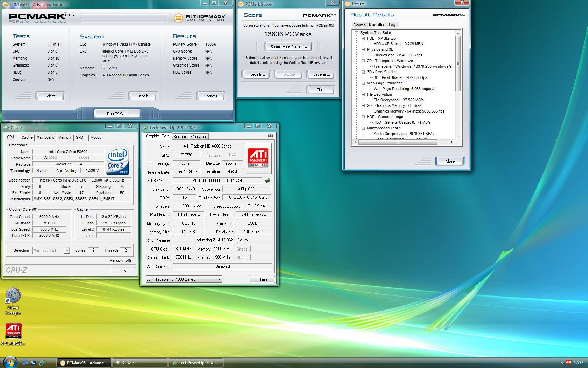Close the PCMark Score dialog via Close button
This screenshot has height=368, width=588.
pos(321,90)
